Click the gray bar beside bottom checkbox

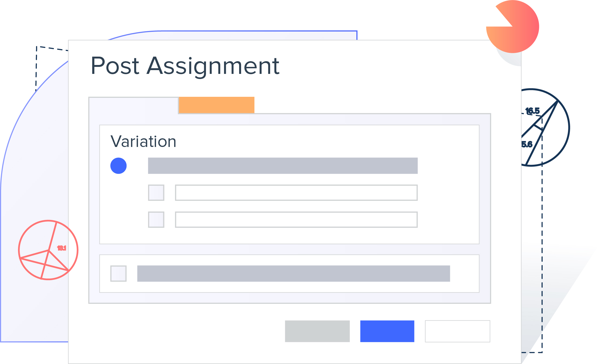pyautogui.click(x=294, y=273)
